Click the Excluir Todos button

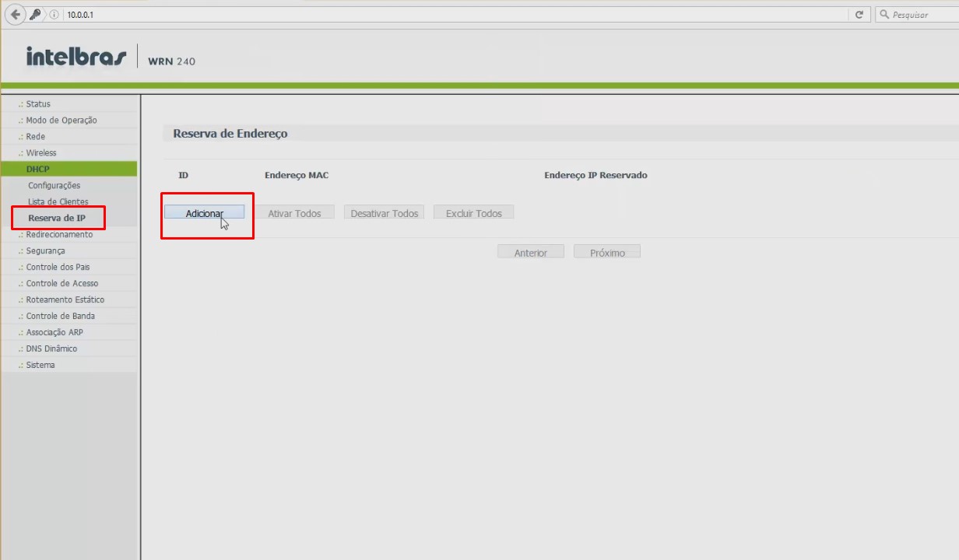point(474,213)
